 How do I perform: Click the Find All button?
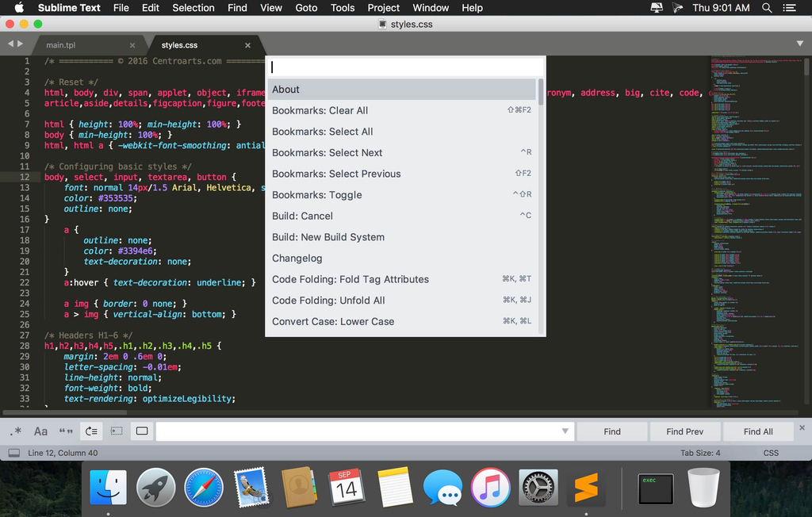757,431
